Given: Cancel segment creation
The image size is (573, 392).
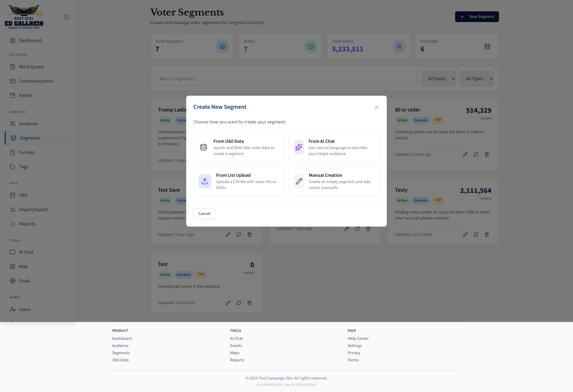Looking at the screenshot, I should pos(204,214).
